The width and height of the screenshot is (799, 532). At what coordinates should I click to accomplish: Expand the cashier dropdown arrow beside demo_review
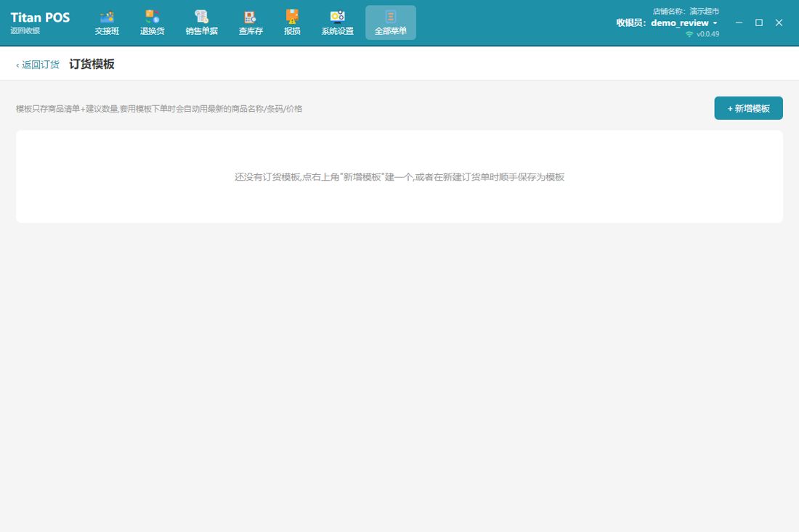[715, 23]
